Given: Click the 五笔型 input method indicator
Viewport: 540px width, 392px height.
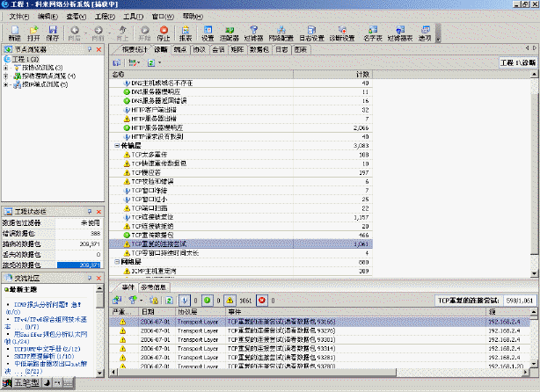Looking at the screenshot, I should 26,382.
